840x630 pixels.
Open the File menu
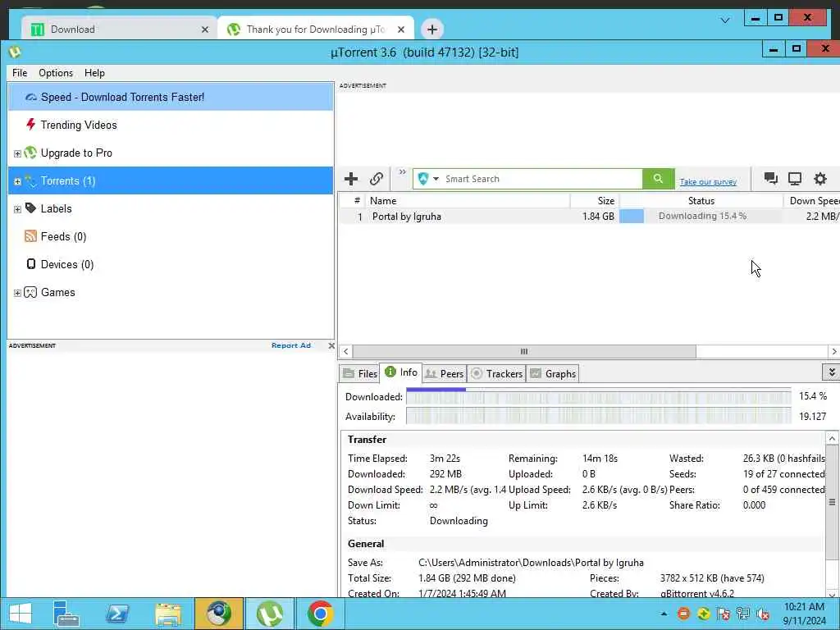[20, 73]
